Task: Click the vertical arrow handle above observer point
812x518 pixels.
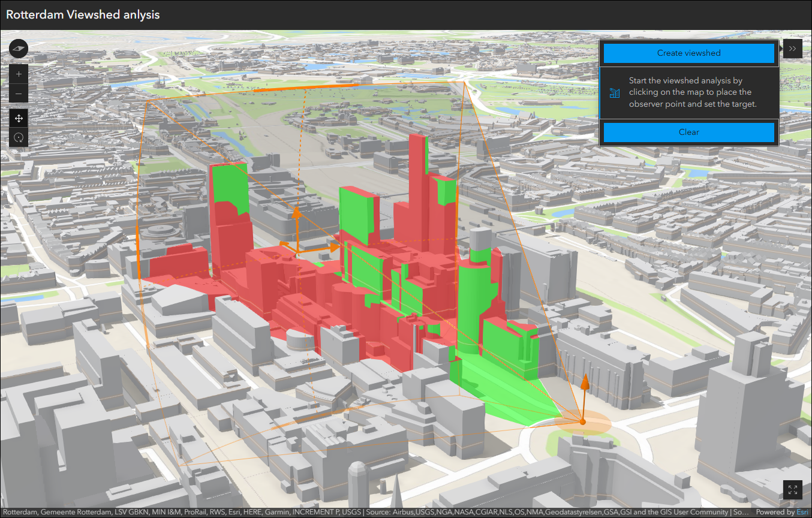Action: [585, 383]
